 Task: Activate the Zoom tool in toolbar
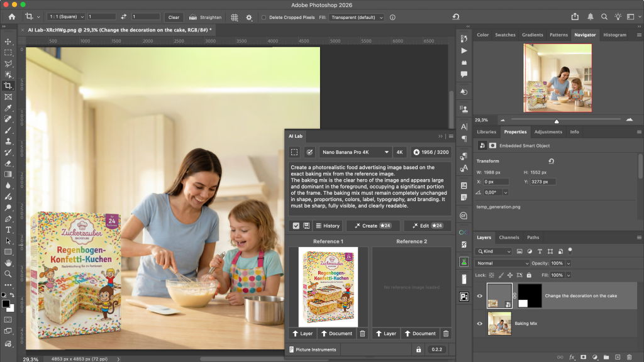8,274
